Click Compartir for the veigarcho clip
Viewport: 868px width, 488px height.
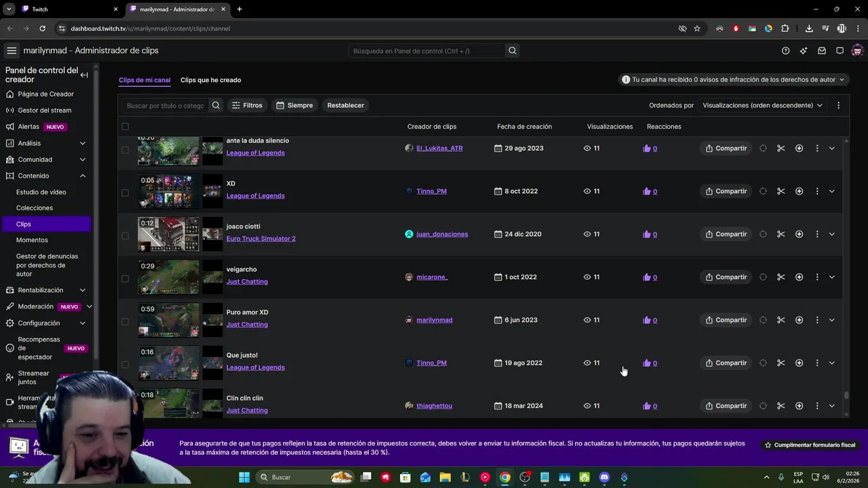coord(726,277)
